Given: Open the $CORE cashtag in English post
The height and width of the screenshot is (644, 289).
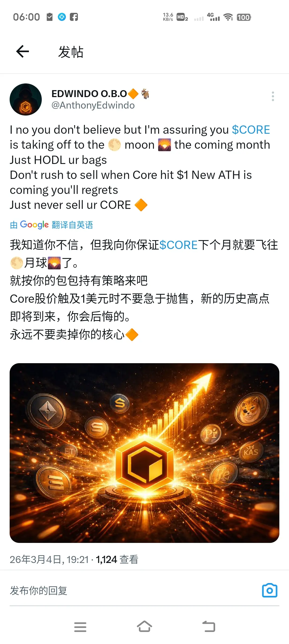Looking at the screenshot, I should pyautogui.click(x=251, y=130).
